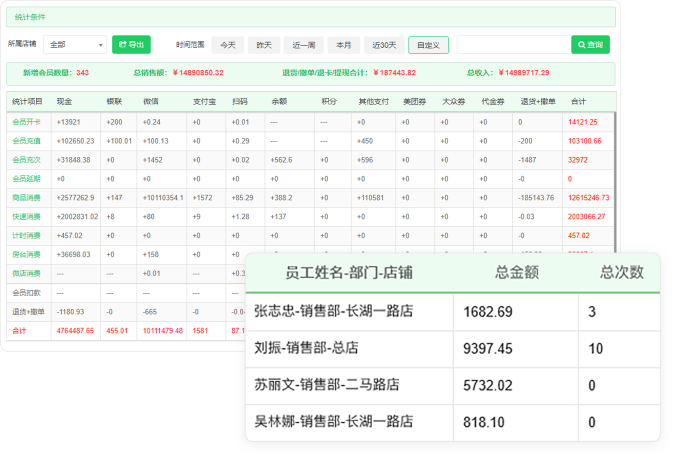679x458 pixels.
Task: Click the green 查询 search button
Action: (590, 45)
